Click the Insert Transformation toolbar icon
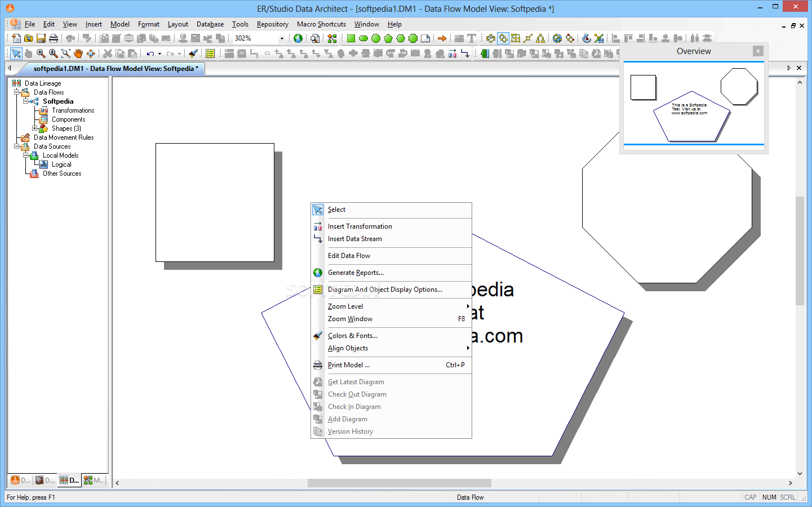The image size is (812, 507). point(452,54)
